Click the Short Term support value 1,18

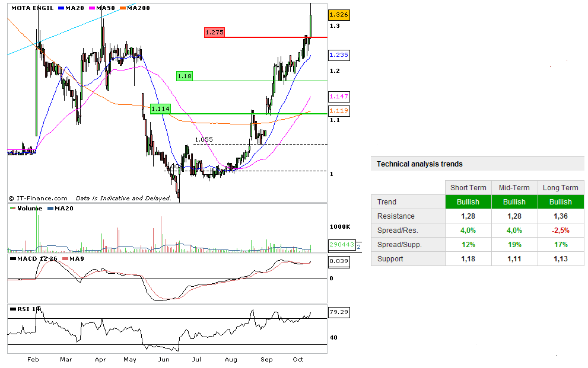tap(468, 259)
